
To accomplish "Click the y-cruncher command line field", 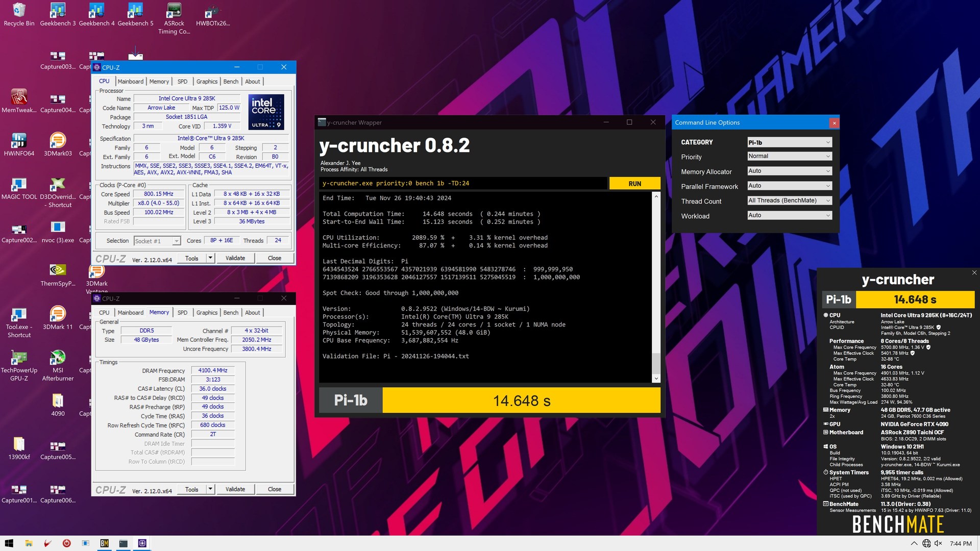I will pyautogui.click(x=463, y=184).
